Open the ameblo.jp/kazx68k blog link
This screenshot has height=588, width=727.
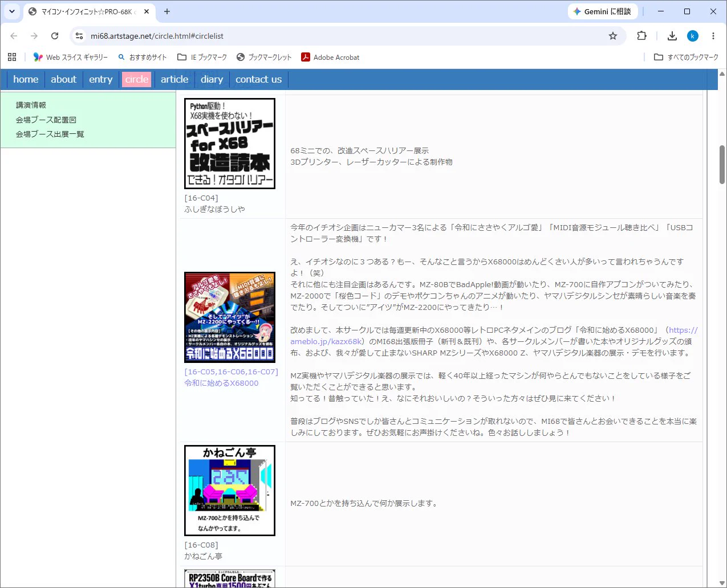[494, 336]
